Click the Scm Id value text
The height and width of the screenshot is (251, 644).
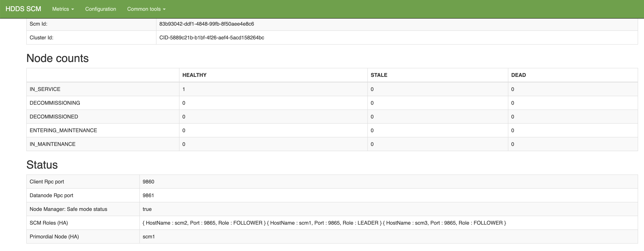pyautogui.click(x=207, y=24)
